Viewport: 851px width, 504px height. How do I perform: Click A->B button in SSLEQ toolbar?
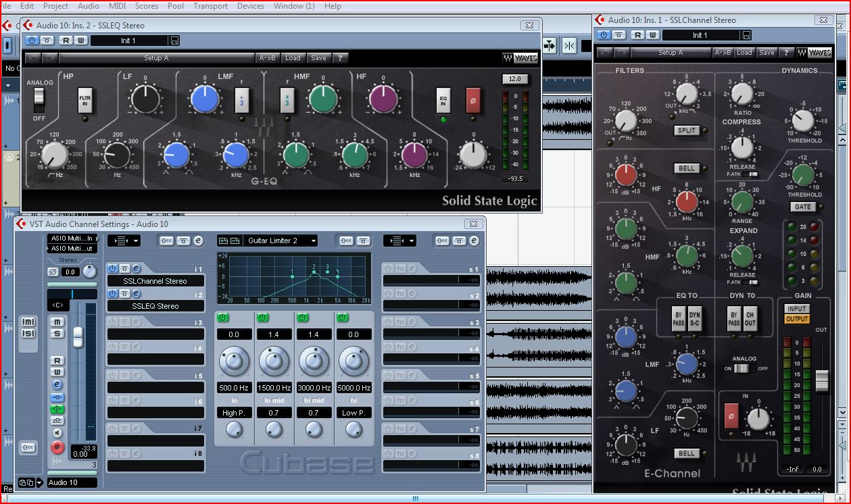pos(267,58)
